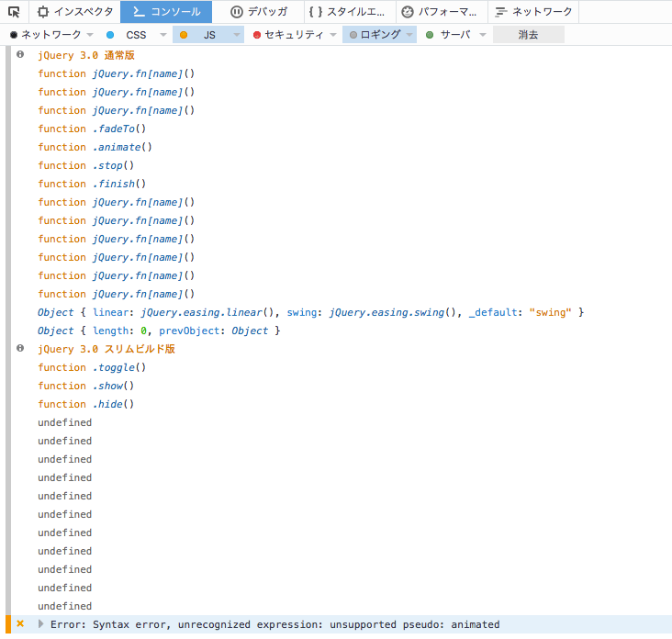Image resolution: width=672 pixels, height=639 pixels.
Task: Click the info icon beside jQuery 3.0 スリムビルド版
Action: pyautogui.click(x=20, y=348)
